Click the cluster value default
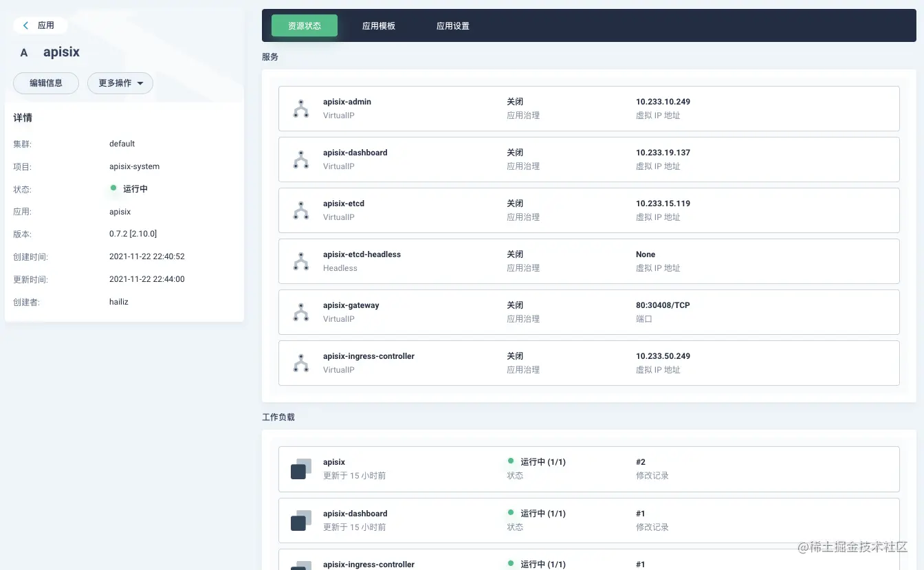 click(x=122, y=144)
